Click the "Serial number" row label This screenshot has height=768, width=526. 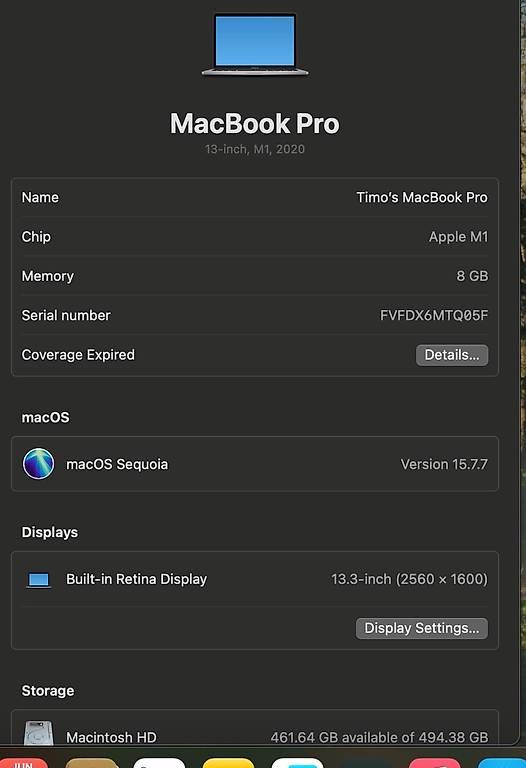click(66, 315)
